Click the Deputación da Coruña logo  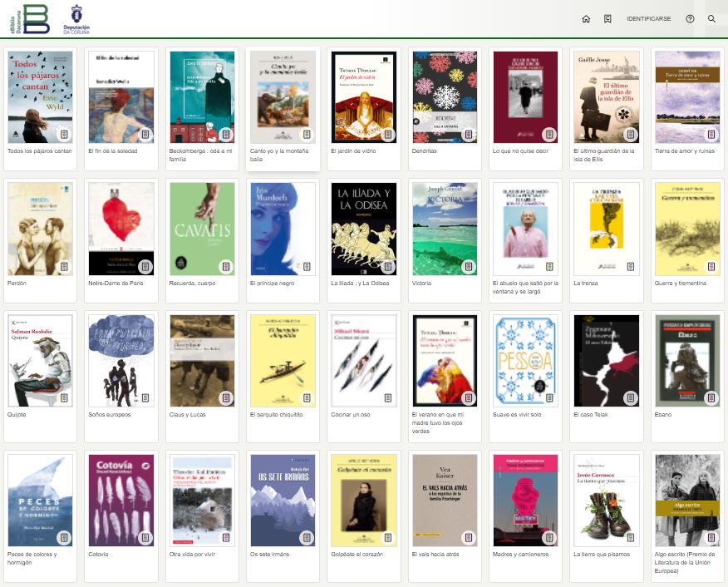(x=76, y=19)
